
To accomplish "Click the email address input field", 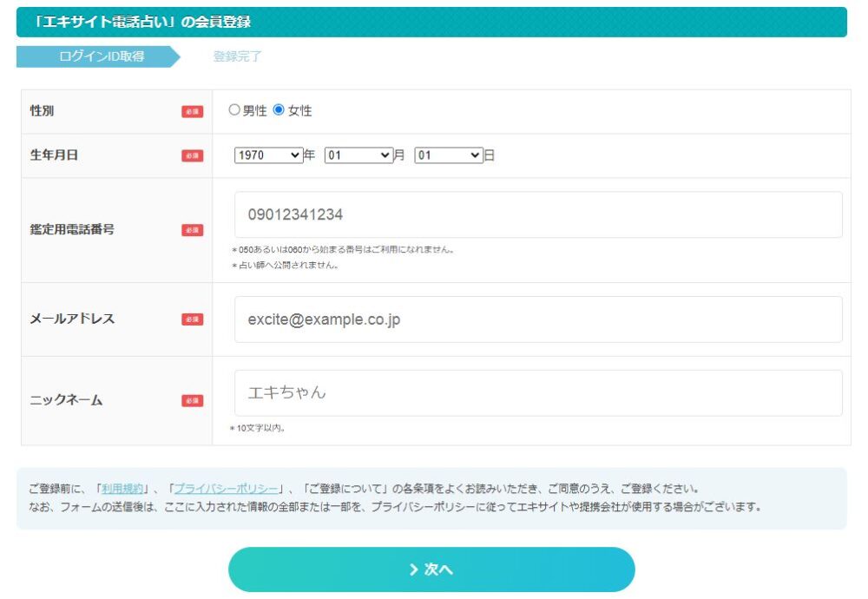I will pos(538,319).
